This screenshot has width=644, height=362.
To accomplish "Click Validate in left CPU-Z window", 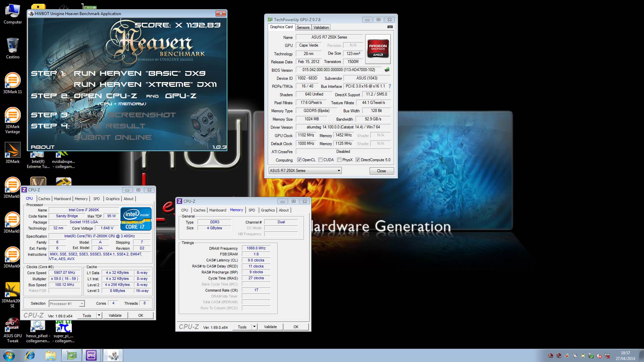I will click(x=115, y=315).
